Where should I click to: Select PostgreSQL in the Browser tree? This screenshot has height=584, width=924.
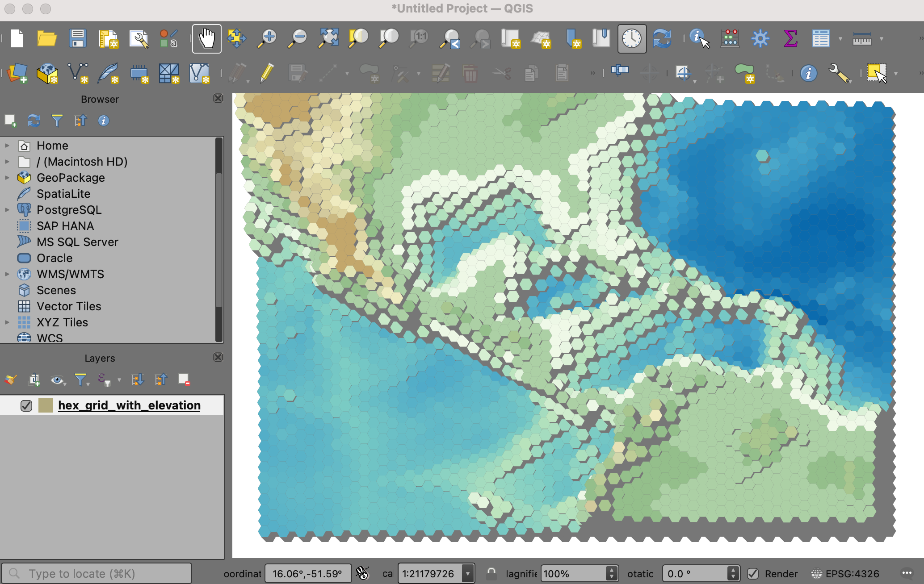[69, 210]
